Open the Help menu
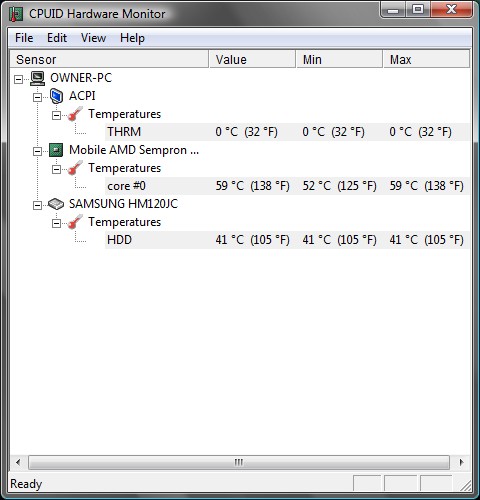Viewport: 480px width, 500px height. (x=132, y=38)
